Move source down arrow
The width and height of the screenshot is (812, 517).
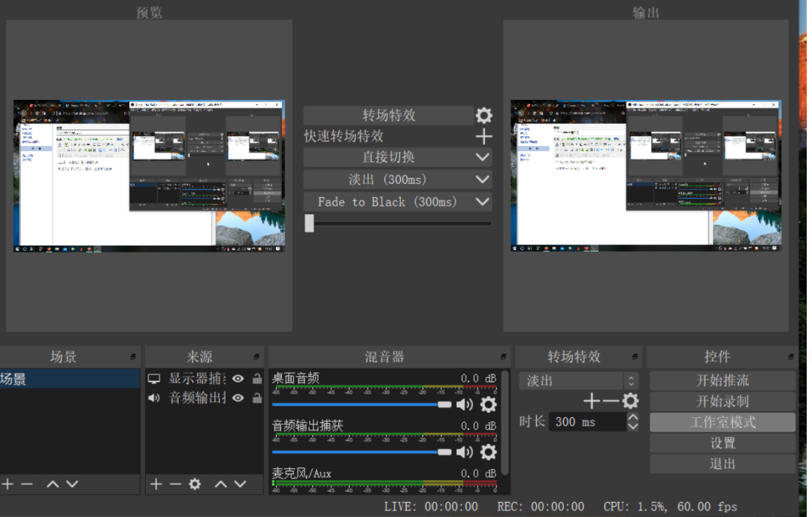(x=241, y=484)
